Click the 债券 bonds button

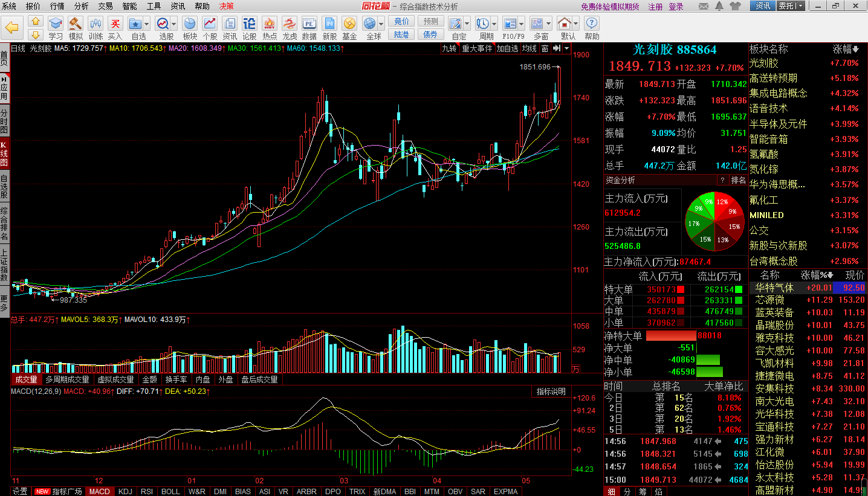[430, 34]
